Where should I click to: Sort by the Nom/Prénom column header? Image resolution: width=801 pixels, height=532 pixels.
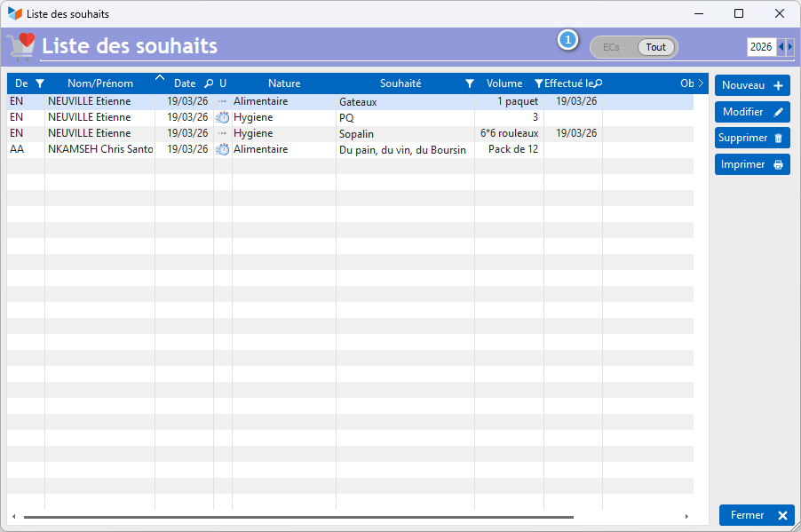[x=99, y=83]
